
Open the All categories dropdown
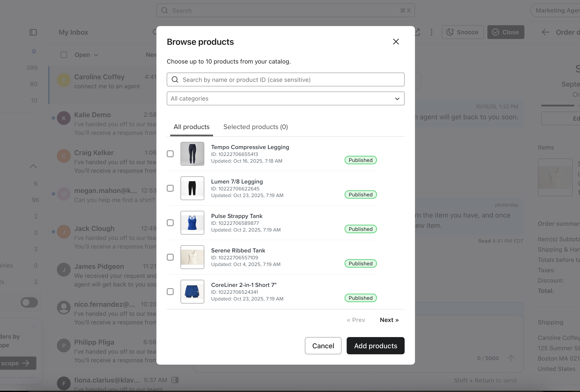click(x=285, y=99)
